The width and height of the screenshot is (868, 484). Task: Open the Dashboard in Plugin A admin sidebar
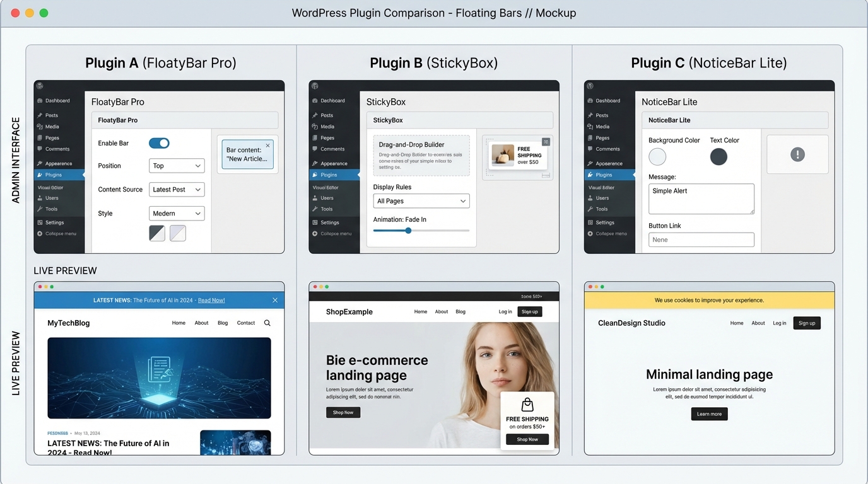(x=56, y=100)
